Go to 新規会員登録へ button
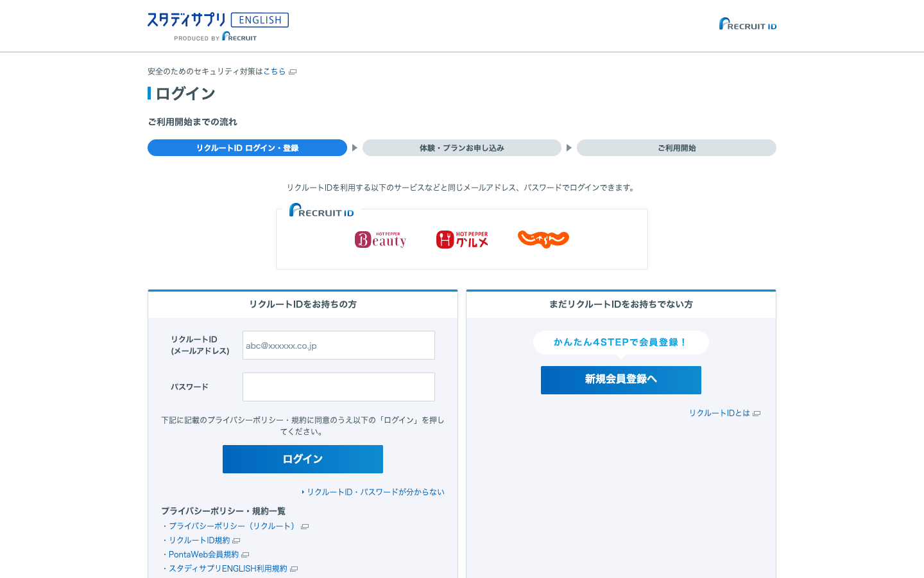Image resolution: width=924 pixels, height=578 pixels. click(x=621, y=380)
